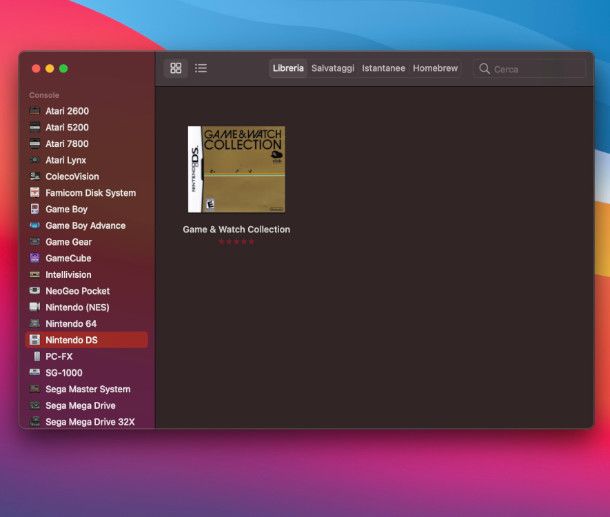Click the Famicom Disk System icon
The image size is (610, 517).
(35, 193)
